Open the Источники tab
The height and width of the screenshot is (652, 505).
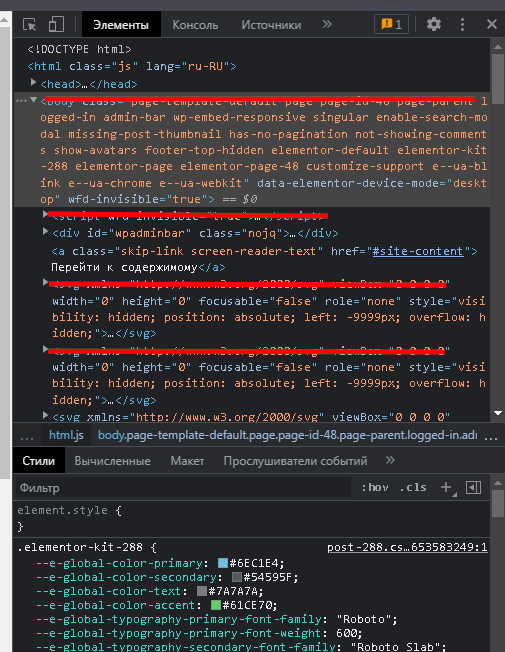(x=271, y=25)
